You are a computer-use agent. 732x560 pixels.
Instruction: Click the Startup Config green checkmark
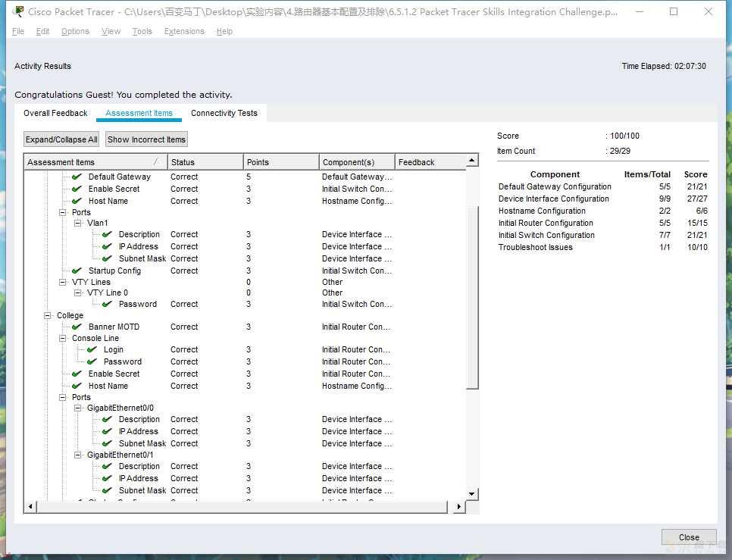[77, 271]
